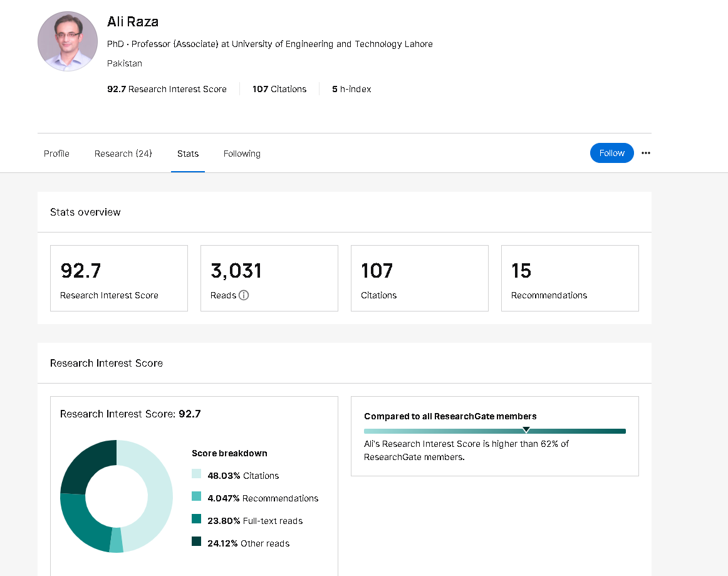Click the donut chart's center

pos(117,496)
